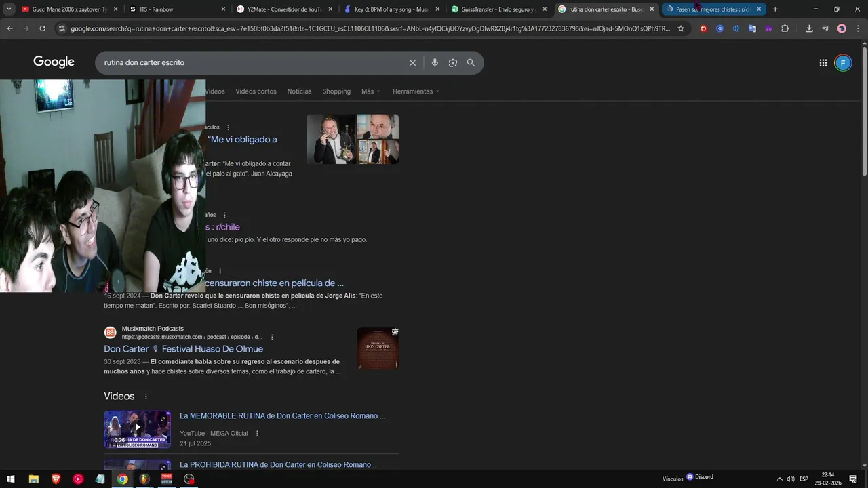Switch to the 'SwissTransfer' tab

click(x=500, y=9)
